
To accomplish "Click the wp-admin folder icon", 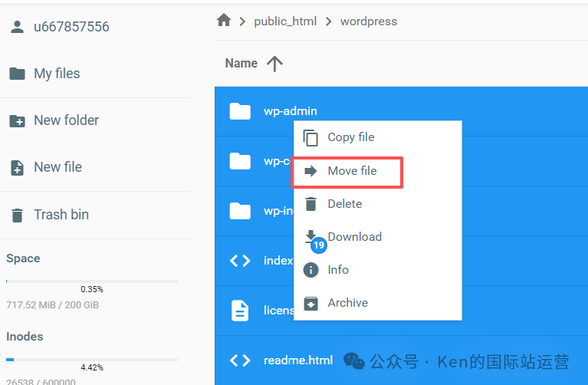I will (240, 111).
